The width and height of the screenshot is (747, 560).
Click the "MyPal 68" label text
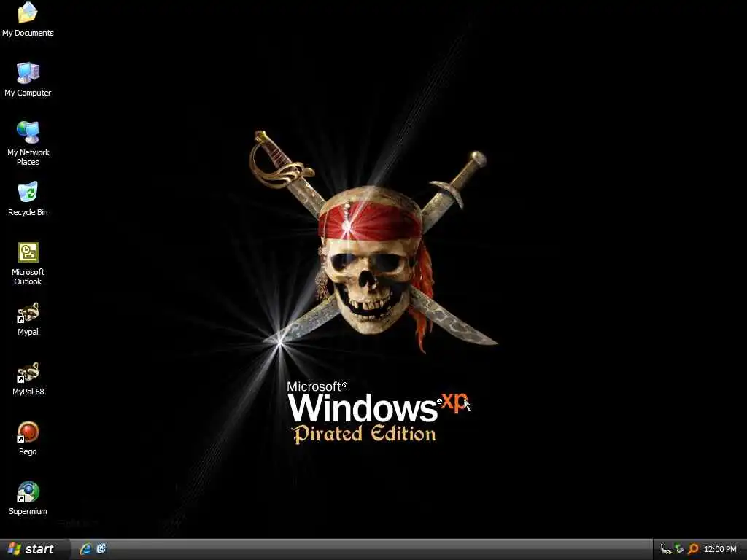click(28, 392)
